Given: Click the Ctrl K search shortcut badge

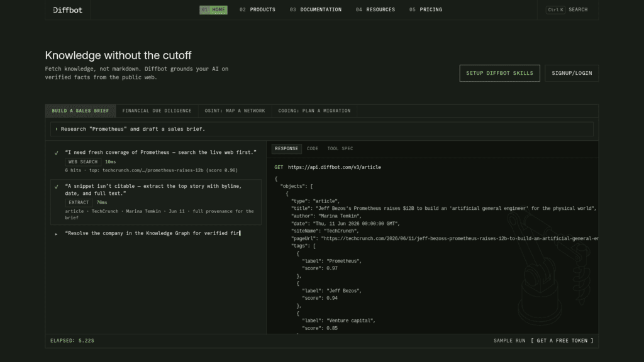Looking at the screenshot, I should pos(555,10).
